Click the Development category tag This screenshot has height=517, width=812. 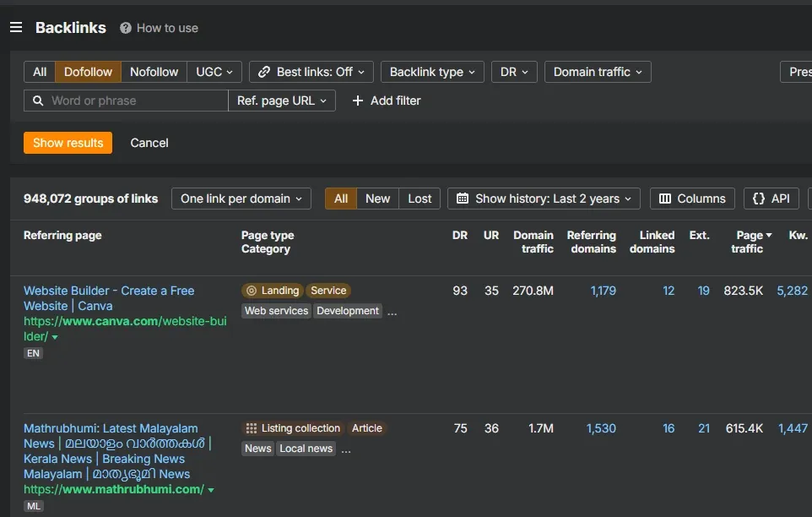pyautogui.click(x=348, y=311)
